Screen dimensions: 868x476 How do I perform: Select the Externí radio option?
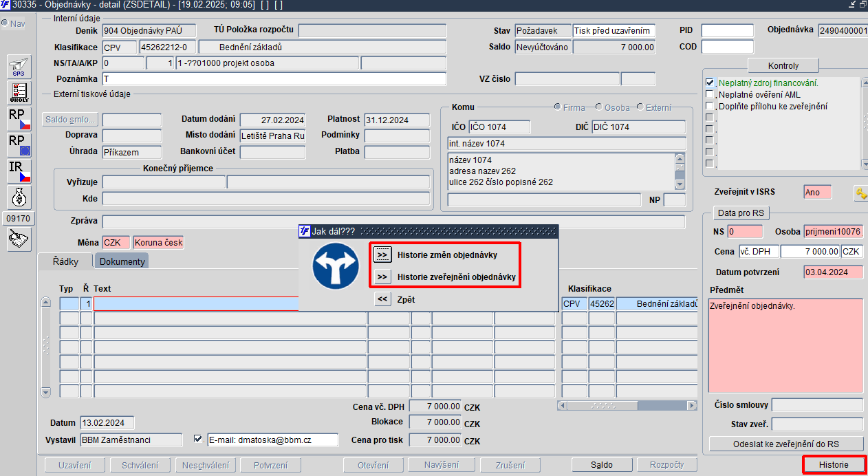(x=640, y=107)
